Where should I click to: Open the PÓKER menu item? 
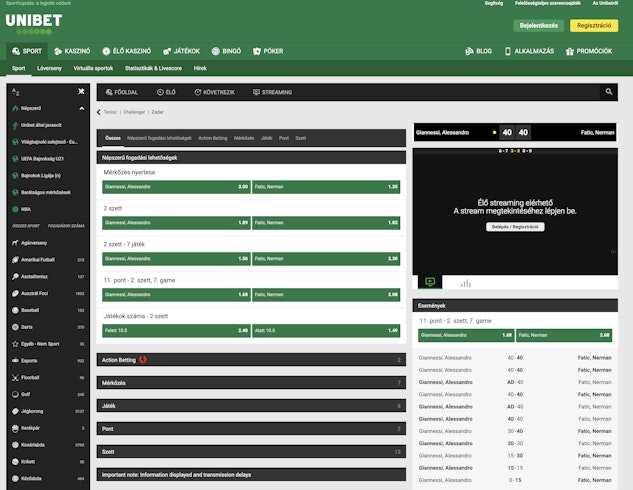(x=268, y=51)
